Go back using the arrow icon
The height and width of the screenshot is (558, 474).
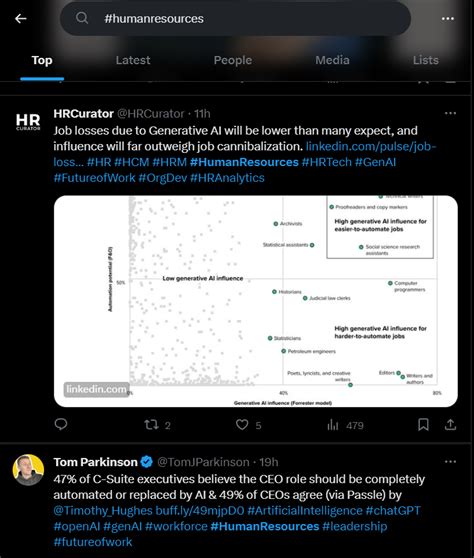(21, 19)
